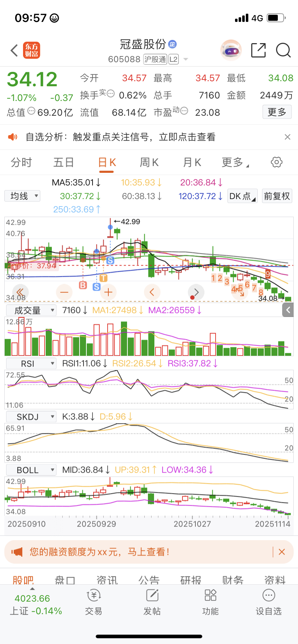Open the 成交量 indicator dropdown
Viewport: 298px width, 644px height.
point(31,310)
